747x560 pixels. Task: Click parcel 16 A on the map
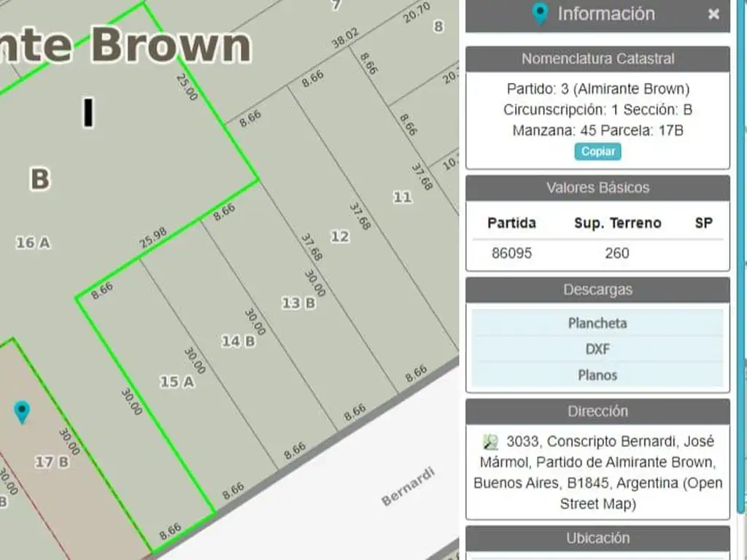(34, 243)
